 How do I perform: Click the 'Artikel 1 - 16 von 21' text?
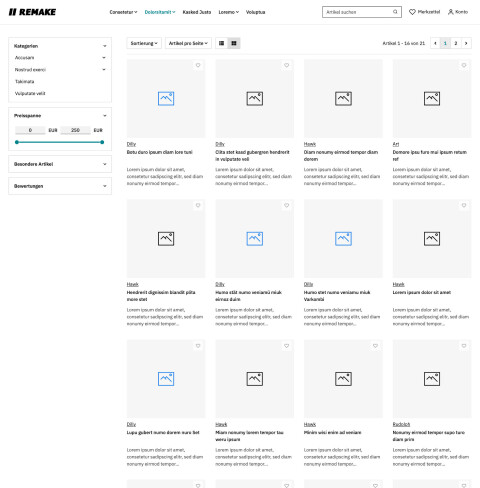point(404,43)
